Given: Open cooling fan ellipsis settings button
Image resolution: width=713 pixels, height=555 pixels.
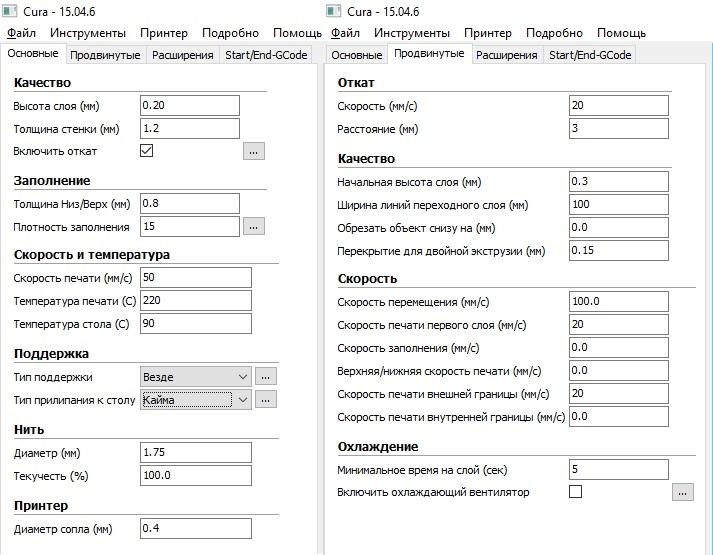Looking at the screenshot, I should [x=682, y=492].
